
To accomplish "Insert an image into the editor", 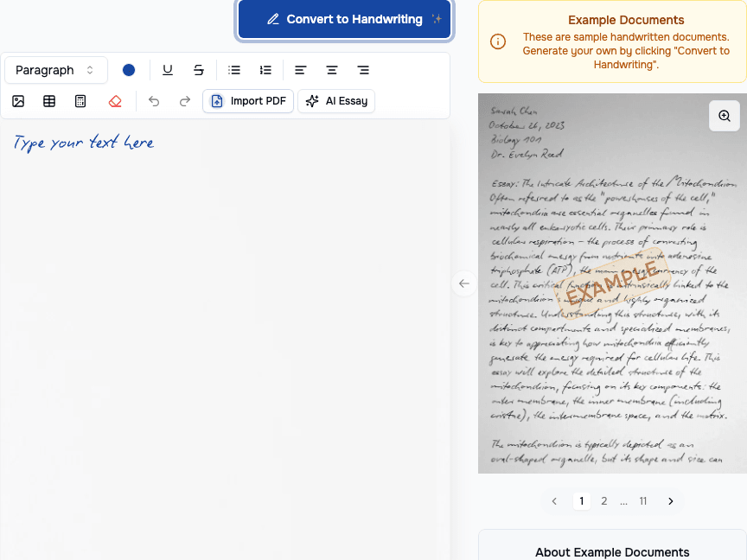I will 18,101.
